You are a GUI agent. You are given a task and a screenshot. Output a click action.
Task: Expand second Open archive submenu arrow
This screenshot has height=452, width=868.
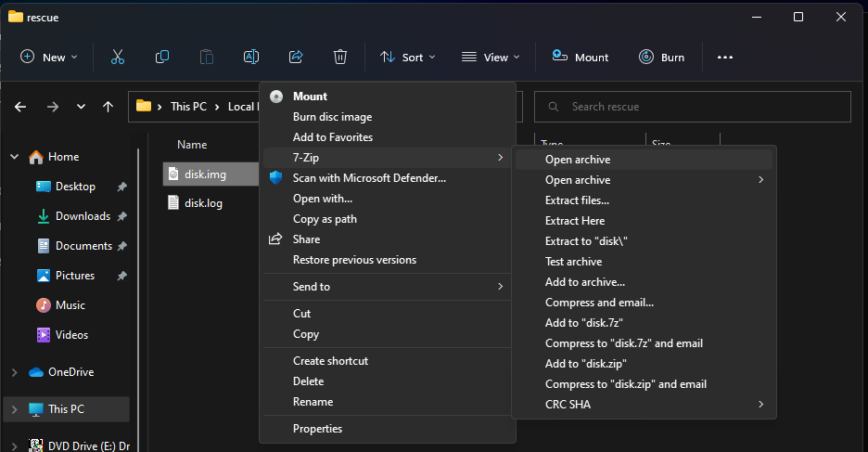[x=760, y=179]
